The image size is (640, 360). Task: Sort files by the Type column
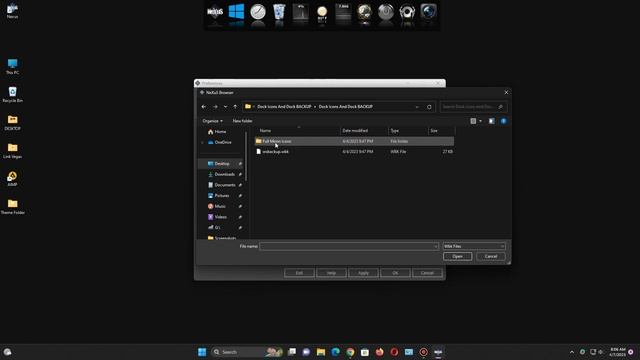click(x=408, y=131)
